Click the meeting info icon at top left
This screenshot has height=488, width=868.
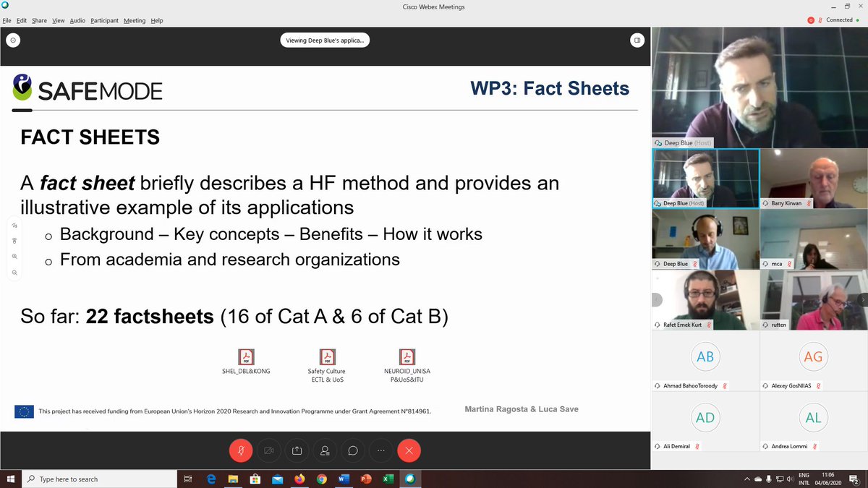(x=13, y=40)
